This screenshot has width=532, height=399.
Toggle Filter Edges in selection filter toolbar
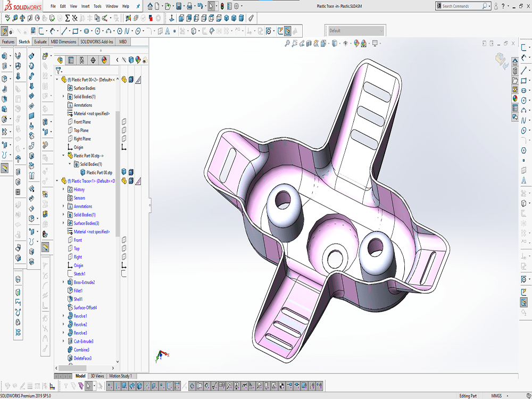pos(117,386)
